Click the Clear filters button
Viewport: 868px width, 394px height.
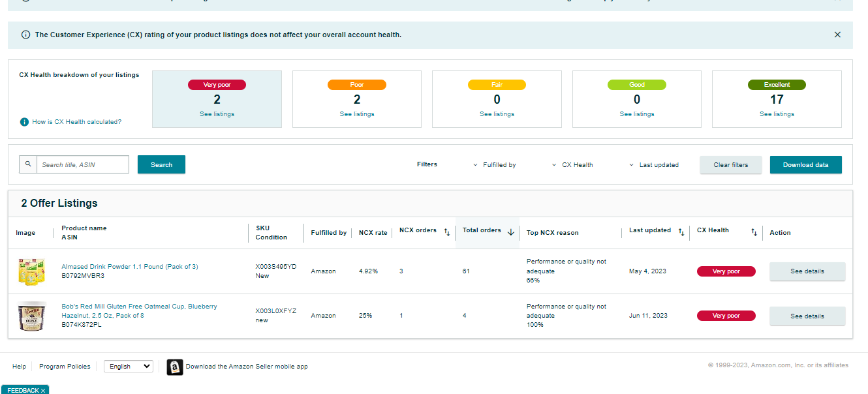tap(730, 165)
